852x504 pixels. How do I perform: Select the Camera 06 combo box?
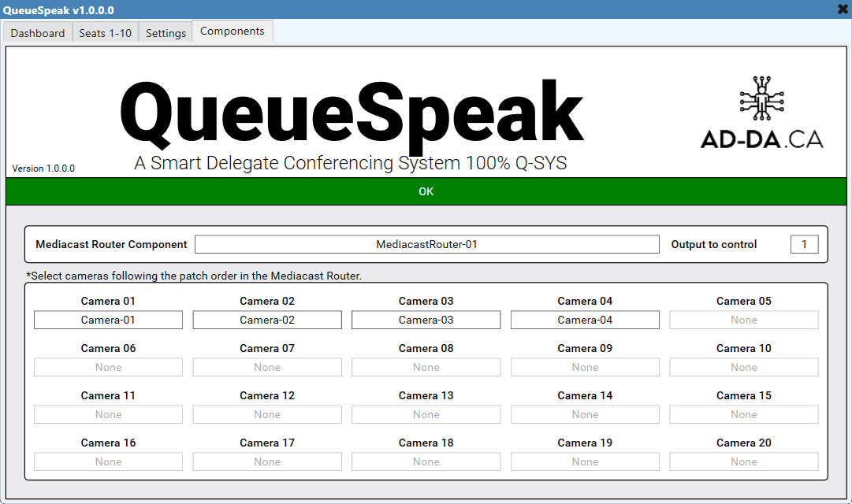click(108, 367)
